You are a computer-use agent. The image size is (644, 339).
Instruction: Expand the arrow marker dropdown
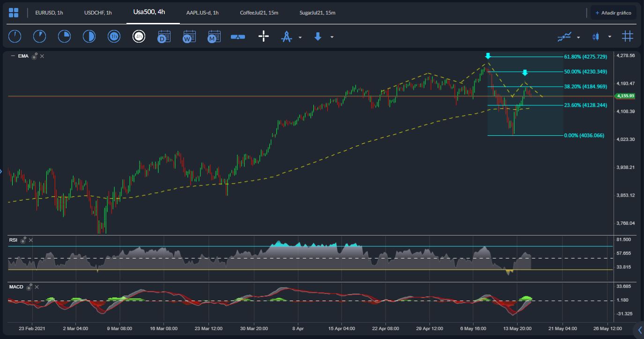[332, 37]
